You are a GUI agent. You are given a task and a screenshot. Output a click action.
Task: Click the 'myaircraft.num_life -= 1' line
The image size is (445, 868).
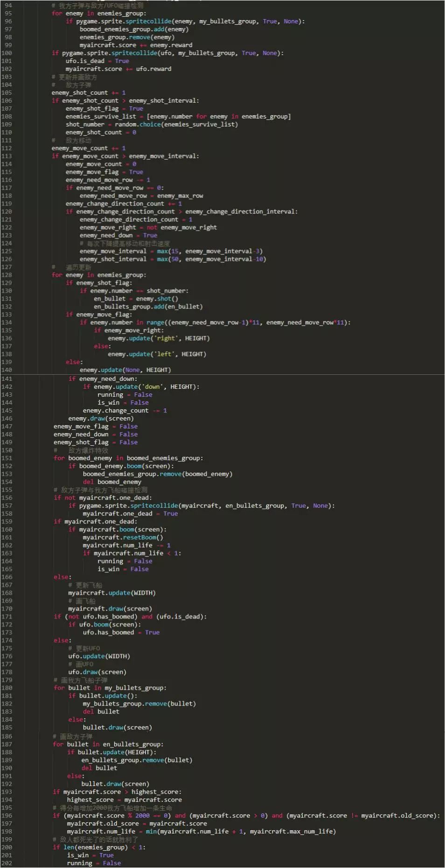[126, 546]
